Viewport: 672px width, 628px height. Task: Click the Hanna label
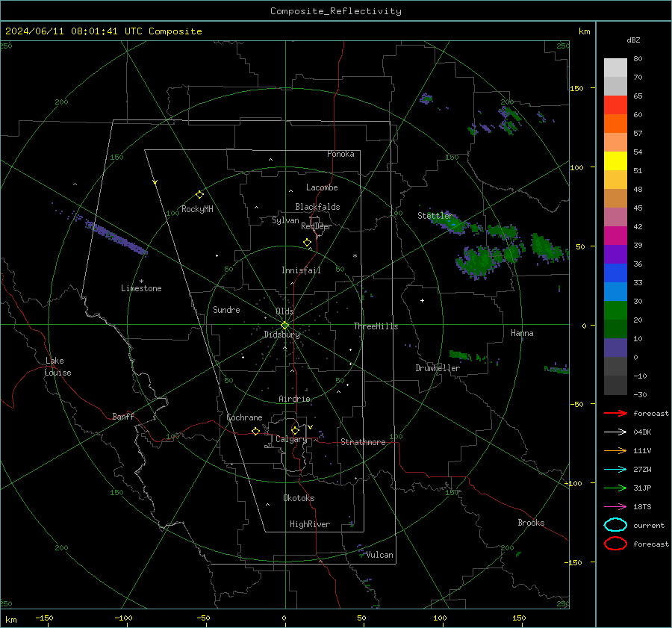(522, 333)
